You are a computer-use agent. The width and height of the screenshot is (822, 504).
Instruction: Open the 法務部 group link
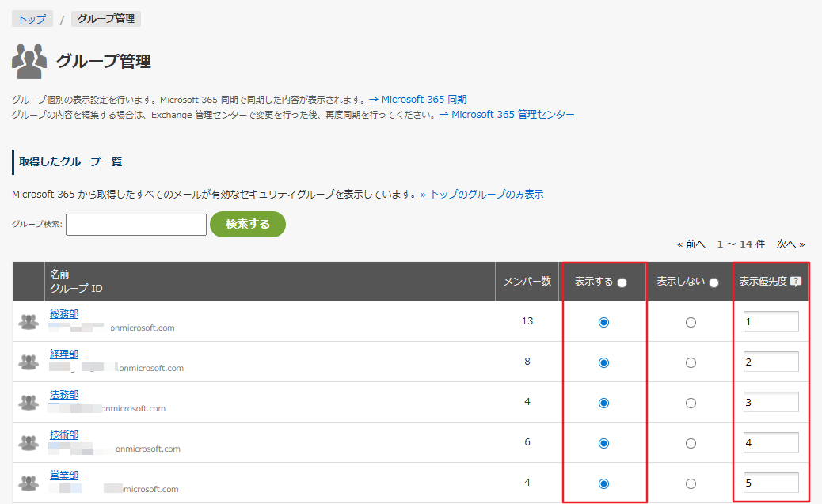[x=64, y=395]
